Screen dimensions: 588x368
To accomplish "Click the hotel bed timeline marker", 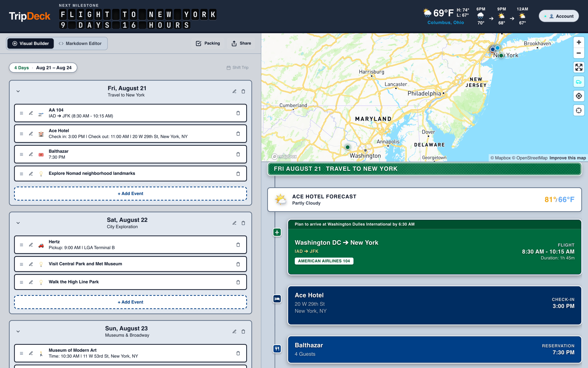I will point(277,299).
